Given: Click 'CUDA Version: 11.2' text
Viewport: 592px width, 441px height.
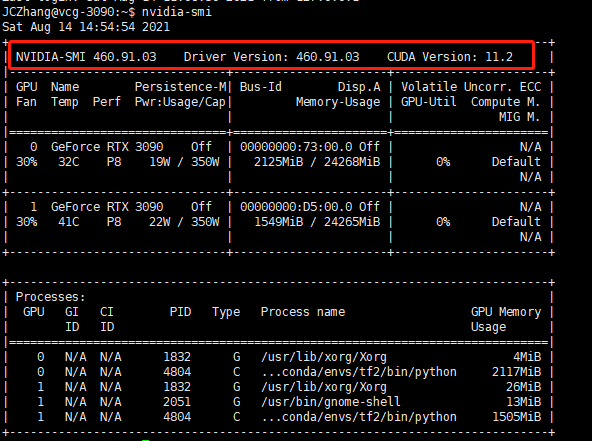Looking at the screenshot, I should pyautogui.click(x=450, y=57).
